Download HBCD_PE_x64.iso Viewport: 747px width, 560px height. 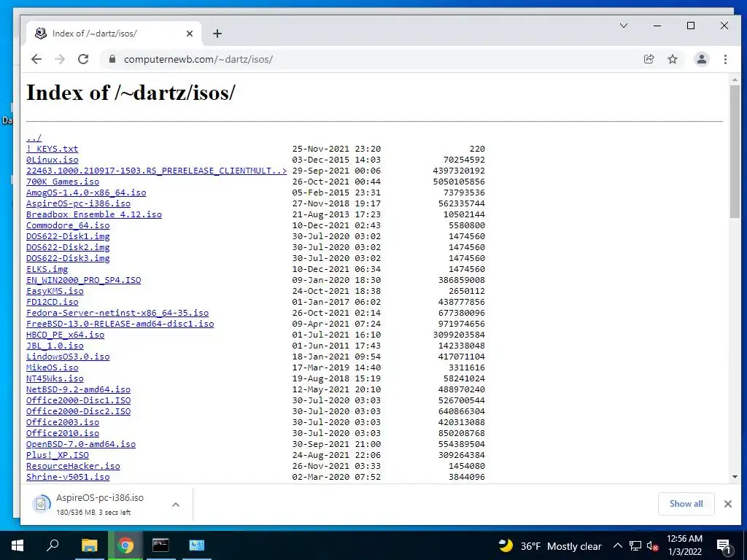(x=65, y=335)
